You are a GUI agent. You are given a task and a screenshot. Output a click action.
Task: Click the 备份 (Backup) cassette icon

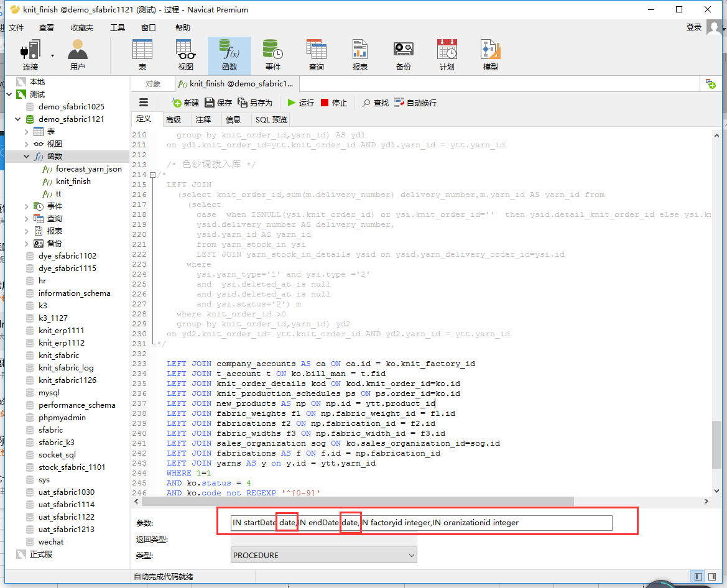tap(403, 54)
